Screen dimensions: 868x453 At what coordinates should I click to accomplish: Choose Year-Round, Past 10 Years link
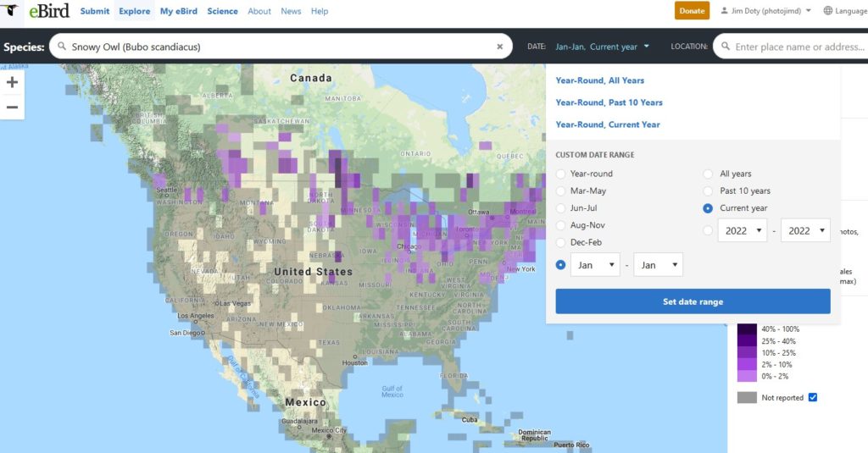[609, 102]
